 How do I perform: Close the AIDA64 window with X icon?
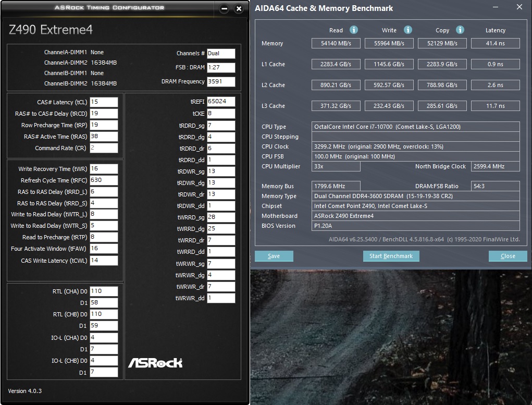519,7
